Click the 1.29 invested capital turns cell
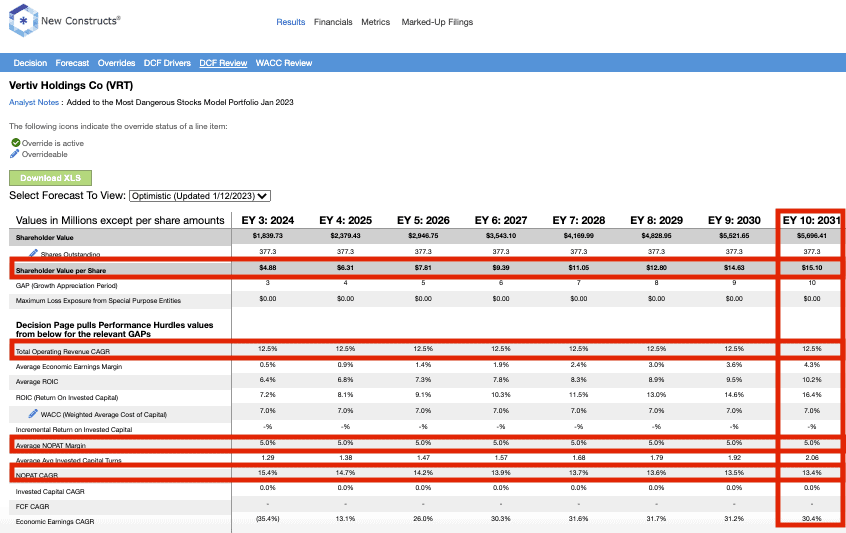The image size is (846, 533). coord(268,457)
